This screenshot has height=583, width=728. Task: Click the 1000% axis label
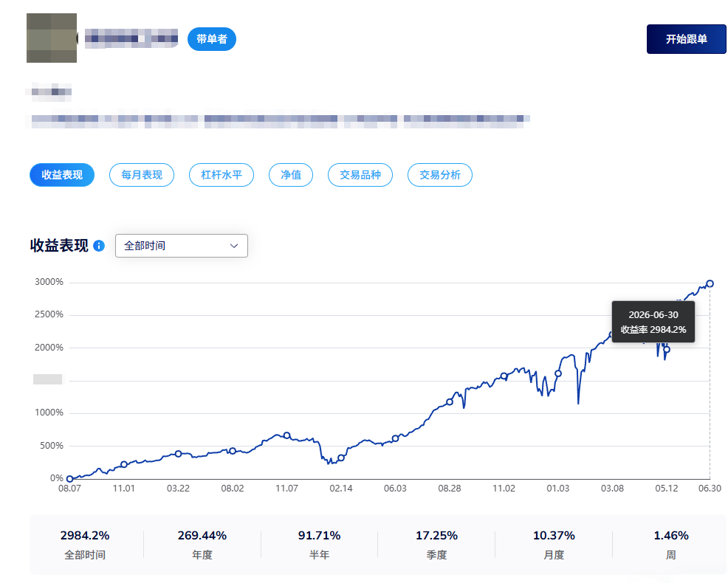(49, 413)
